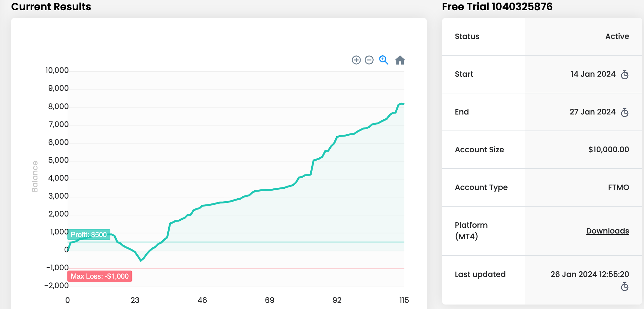Image resolution: width=644 pixels, height=309 pixels.
Task: Click the Account Size row label
Action: tap(479, 150)
